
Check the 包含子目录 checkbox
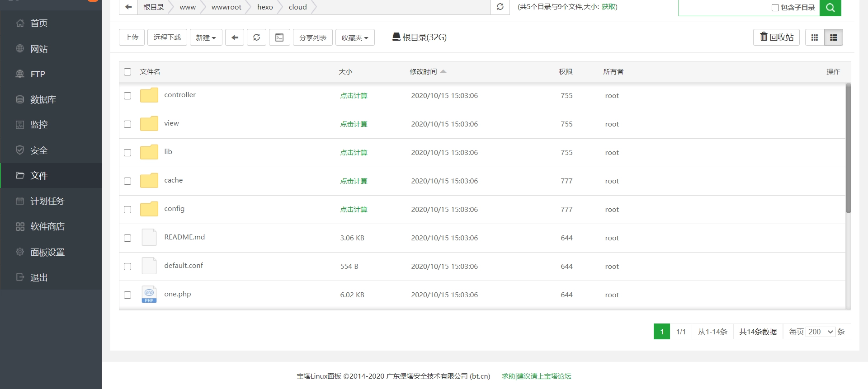tap(775, 8)
